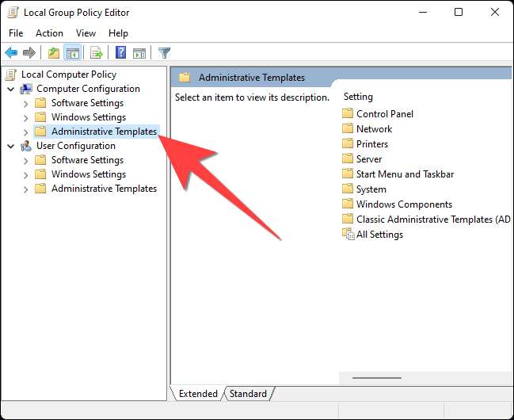Screen dimensions: 514x420
Task: Maximize the Group Policy Editor window
Action: coord(459,12)
